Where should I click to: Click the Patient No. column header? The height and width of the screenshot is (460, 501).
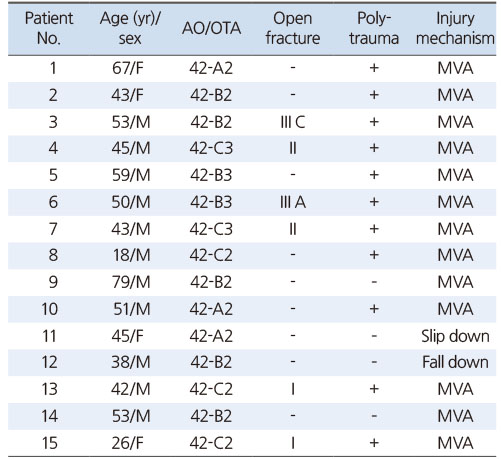(x=49, y=28)
